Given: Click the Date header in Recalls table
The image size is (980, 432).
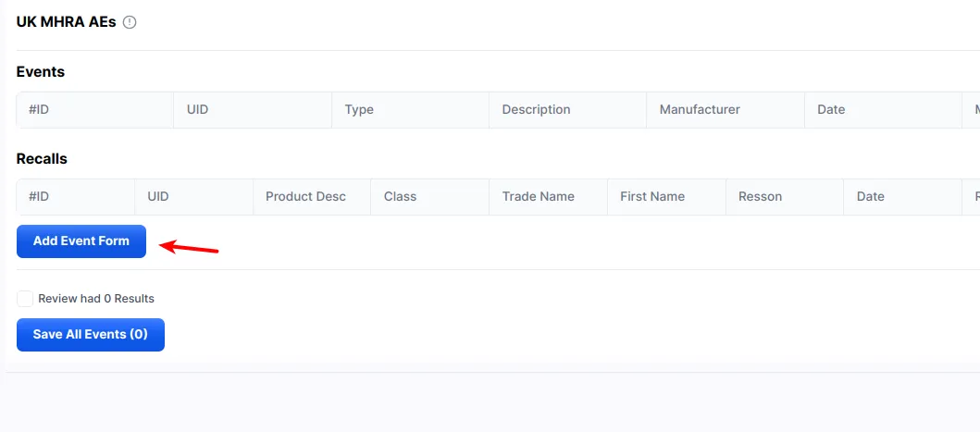Looking at the screenshot, I should pyautogui.click(x=870, y=196).
